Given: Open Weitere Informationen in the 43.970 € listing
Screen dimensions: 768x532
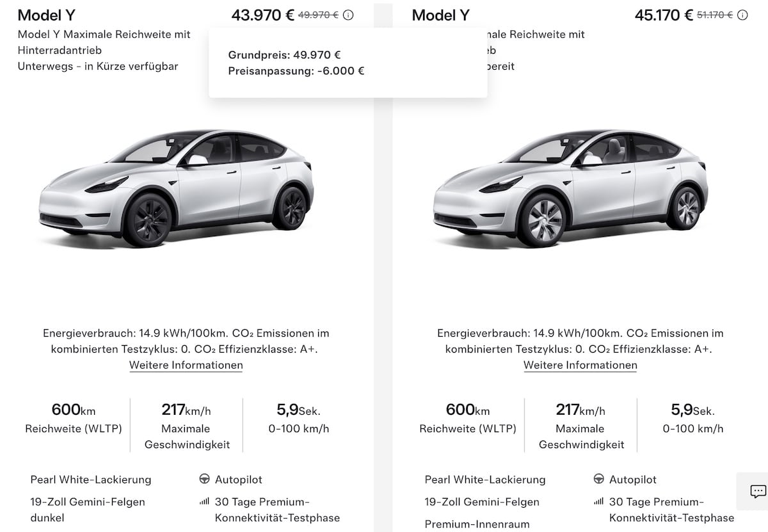Looking at the screenshot, I should [x=186, y=366].
